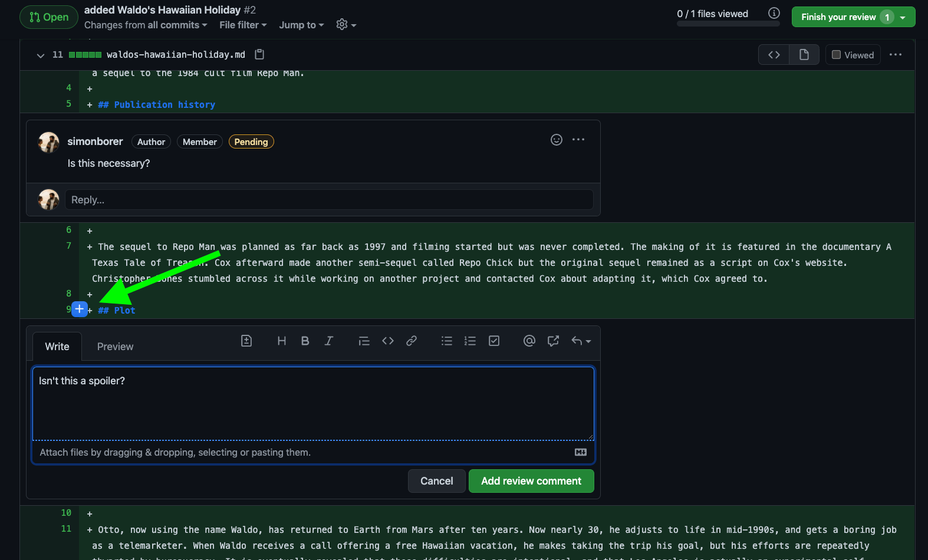928x560 pixels.
Task: Switch to source diff view
Action: coord(774,55)
